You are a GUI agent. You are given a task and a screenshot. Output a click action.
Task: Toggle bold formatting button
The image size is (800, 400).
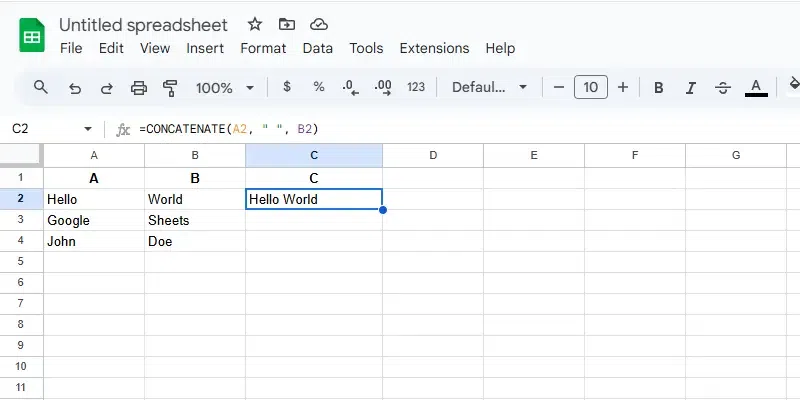tap(659, 87)
